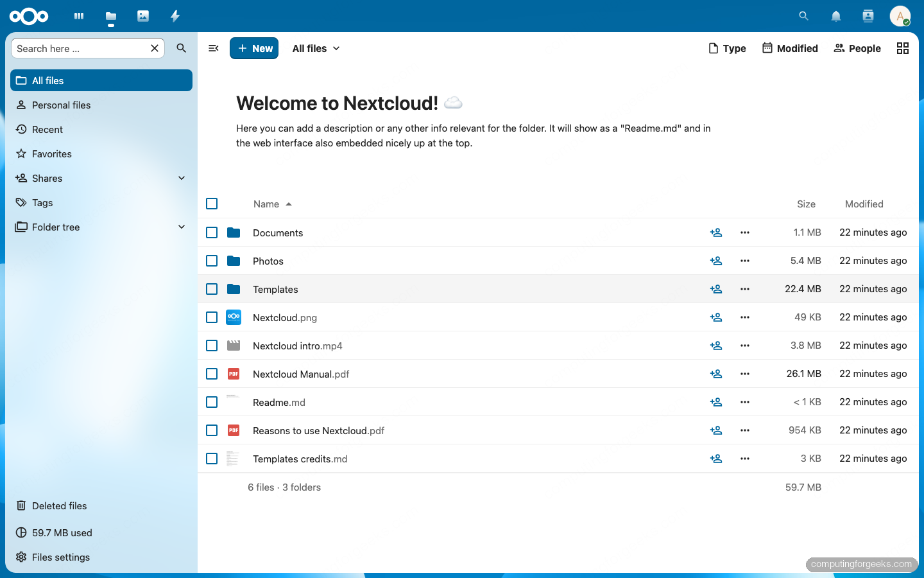Click the 59.7 MB used quota entry
This screenshot has height=578, width=924.
pos(101,532)
